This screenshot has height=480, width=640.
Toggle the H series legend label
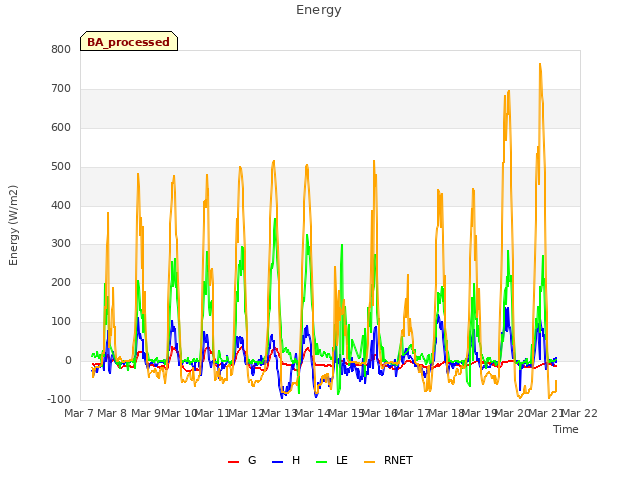[296, 460]
